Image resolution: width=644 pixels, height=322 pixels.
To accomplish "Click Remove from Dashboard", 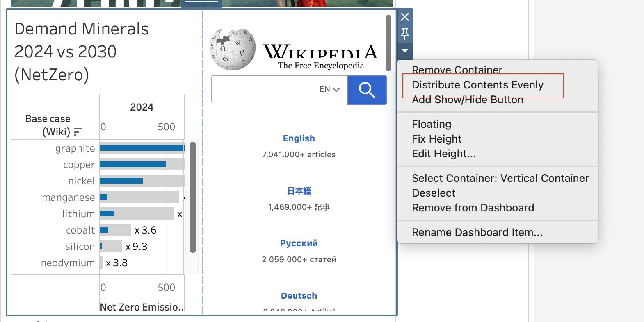I will pos(473,208).
